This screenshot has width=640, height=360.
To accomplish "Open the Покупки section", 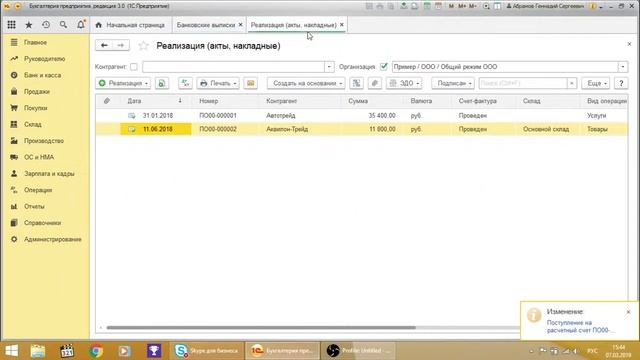I will click(x=36, y=108).
